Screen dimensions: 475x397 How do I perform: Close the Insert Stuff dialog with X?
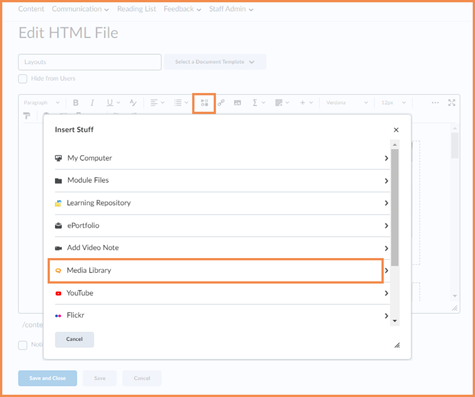coord(396,130)
